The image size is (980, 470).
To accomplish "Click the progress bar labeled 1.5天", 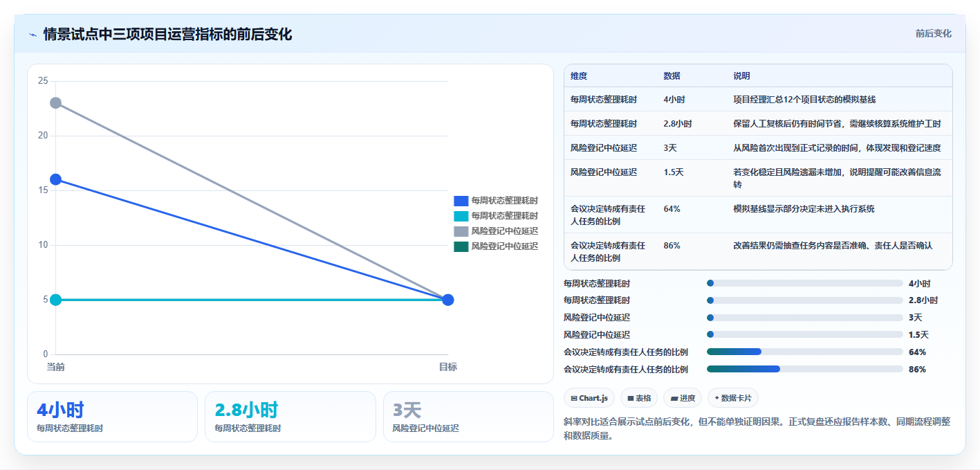I will click(x=805, y=334).
